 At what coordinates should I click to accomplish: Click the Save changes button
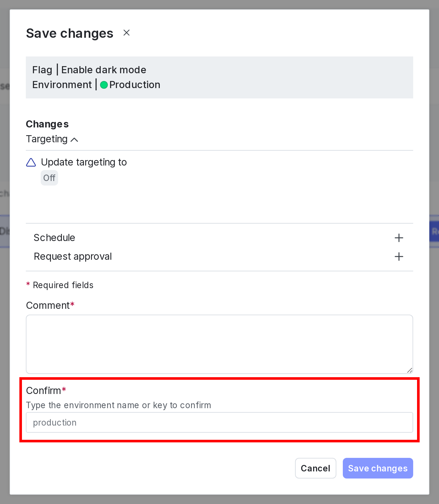[x=378, y=468]
